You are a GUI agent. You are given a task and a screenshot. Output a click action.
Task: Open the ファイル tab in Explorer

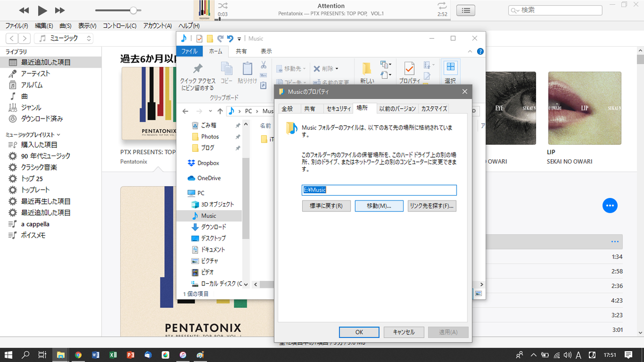coord(189,51)
